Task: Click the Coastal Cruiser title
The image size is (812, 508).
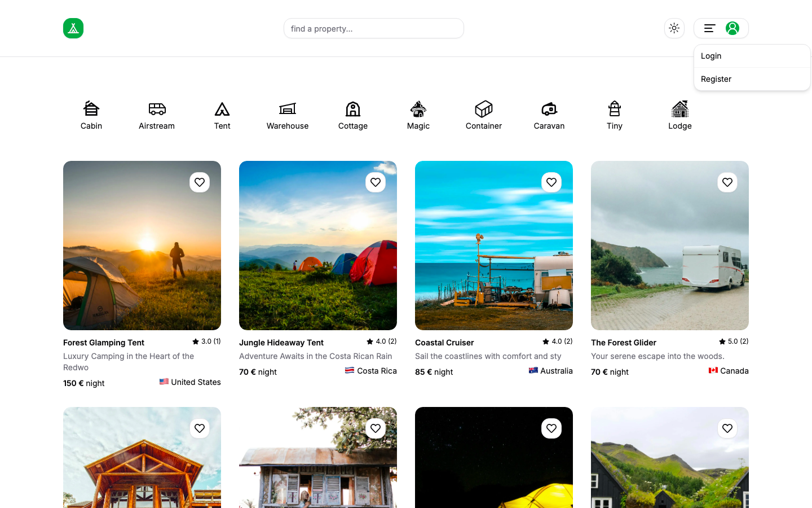Action: click(444, 343)
